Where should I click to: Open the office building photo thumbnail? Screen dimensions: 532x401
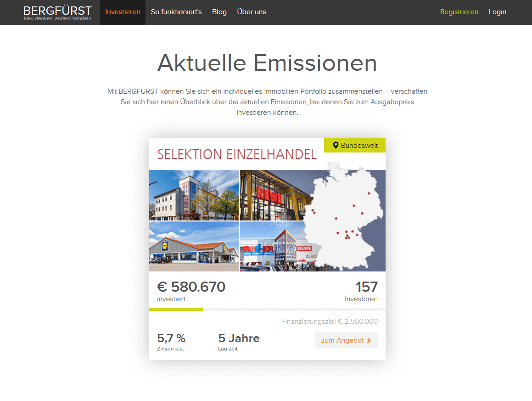point(194,195)
